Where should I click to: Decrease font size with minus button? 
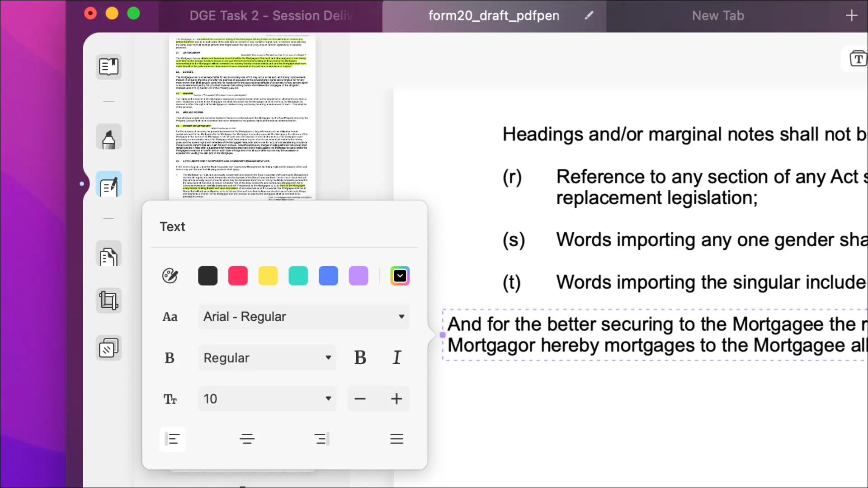click(x=360, y=399)
